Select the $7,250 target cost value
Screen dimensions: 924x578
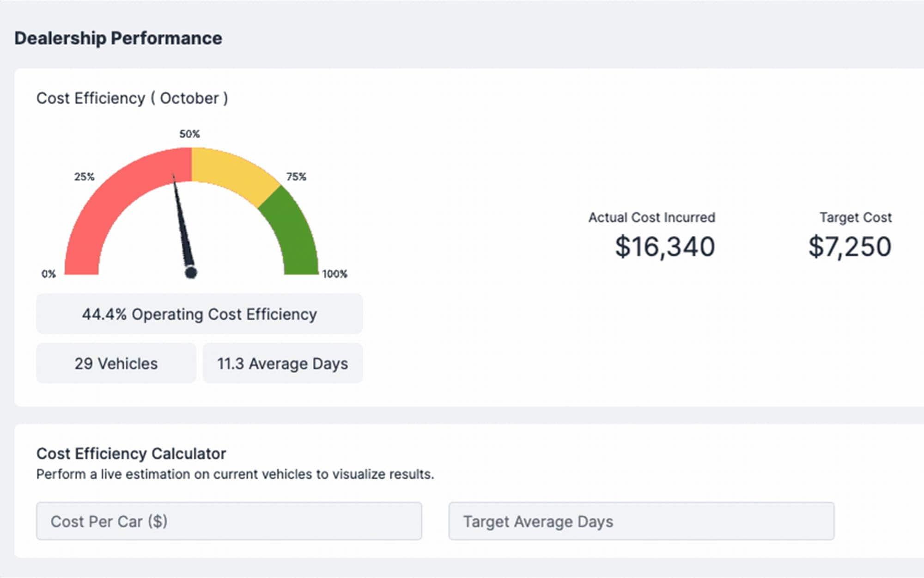click(850, 246)
